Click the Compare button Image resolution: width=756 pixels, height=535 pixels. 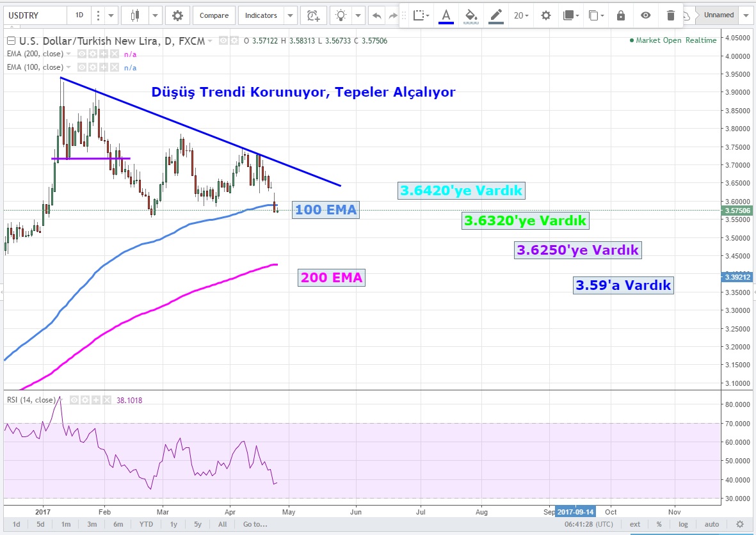click(214, 15)
